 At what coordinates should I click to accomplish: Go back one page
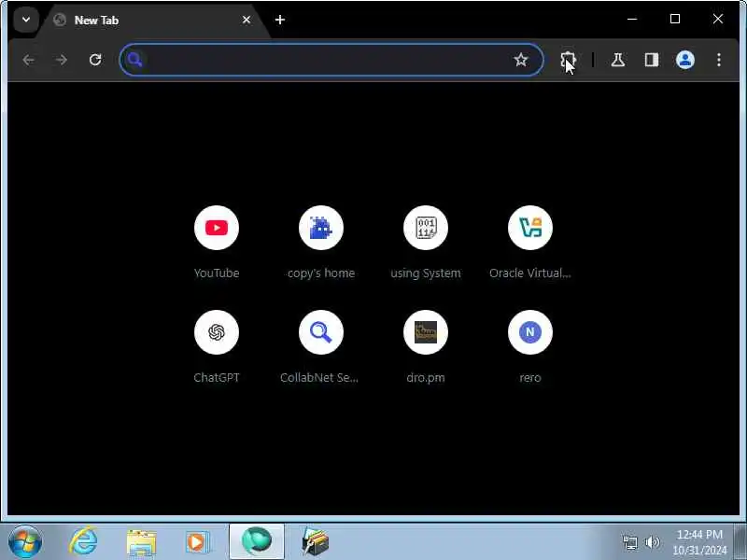29,60
